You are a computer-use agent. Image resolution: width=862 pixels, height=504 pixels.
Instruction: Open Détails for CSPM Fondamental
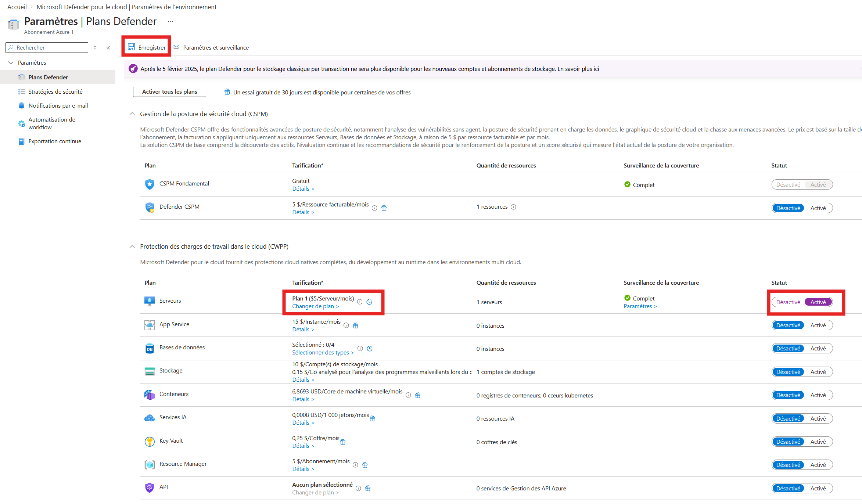point(303,188)
